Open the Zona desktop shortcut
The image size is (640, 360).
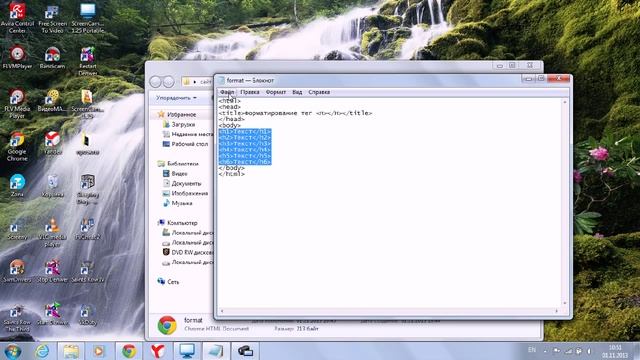[17, 186]
